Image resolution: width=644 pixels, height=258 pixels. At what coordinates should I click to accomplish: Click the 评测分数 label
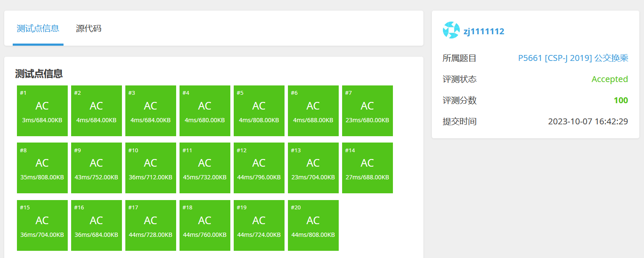459,100
